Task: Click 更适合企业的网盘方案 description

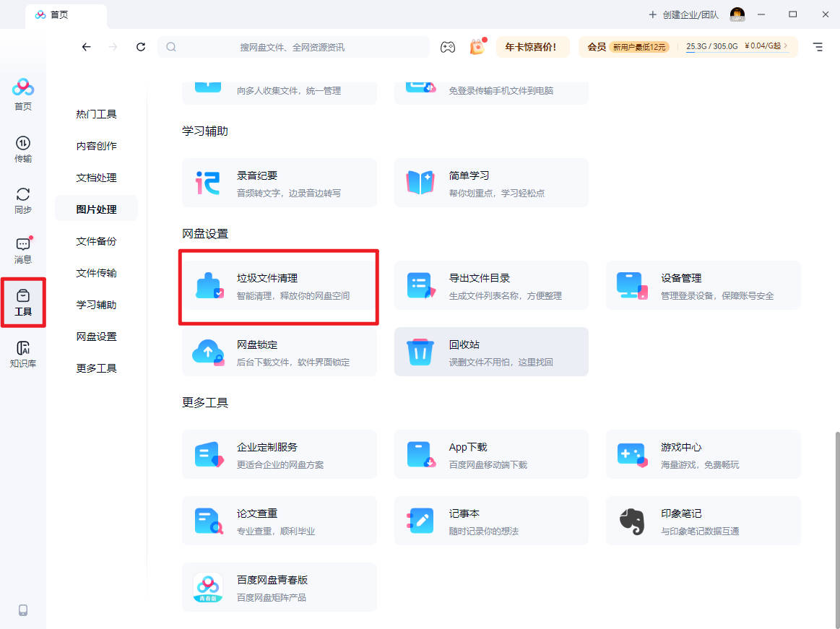Action: point(280,464)
